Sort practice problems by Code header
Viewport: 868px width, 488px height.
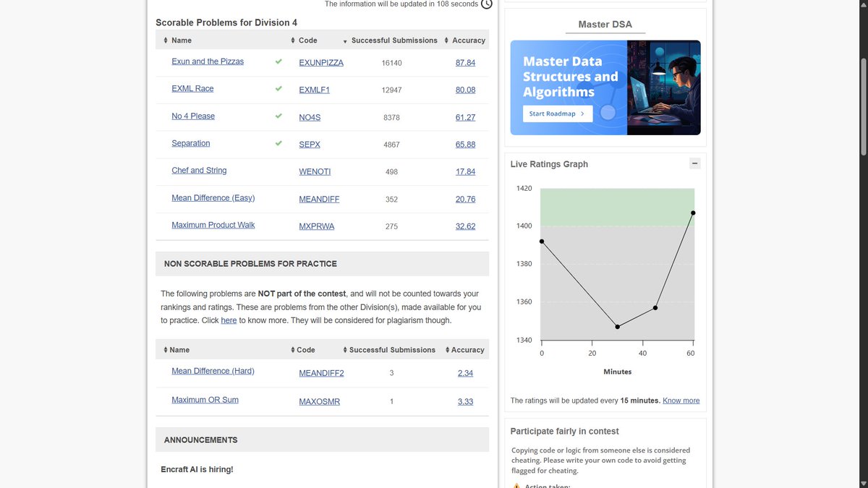click(x=303, y=350)
